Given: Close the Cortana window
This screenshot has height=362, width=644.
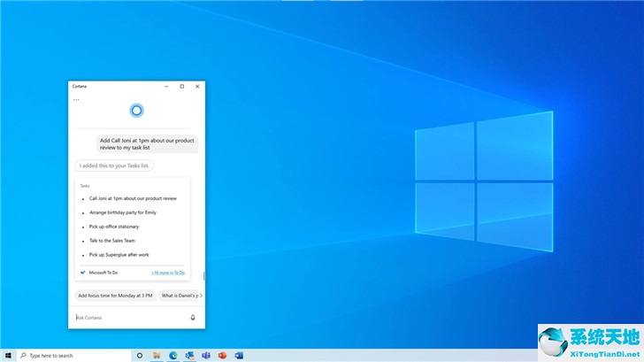Looking at the screenshot, I should (197, 86).
